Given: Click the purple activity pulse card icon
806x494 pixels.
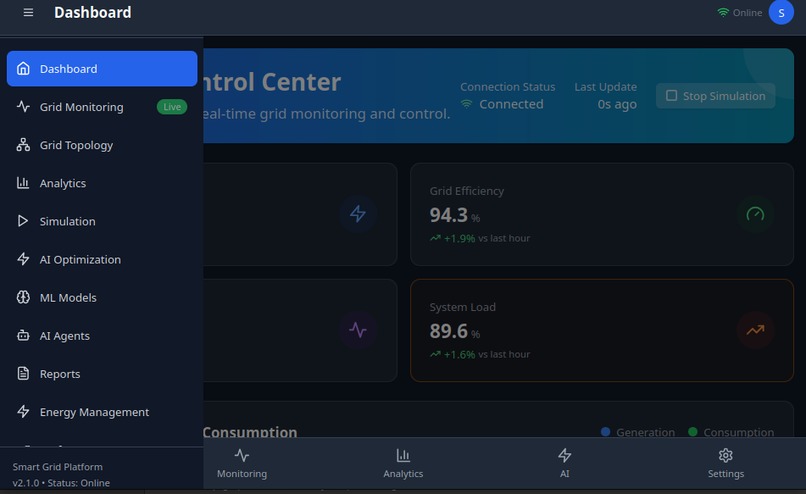Looking at the screenshot, I should 358,330.
